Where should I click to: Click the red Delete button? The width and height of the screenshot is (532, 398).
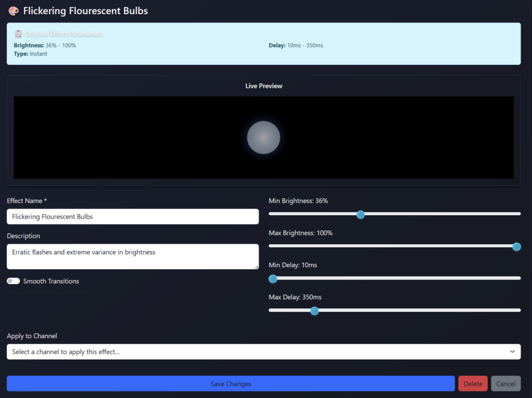coord(473,384)
